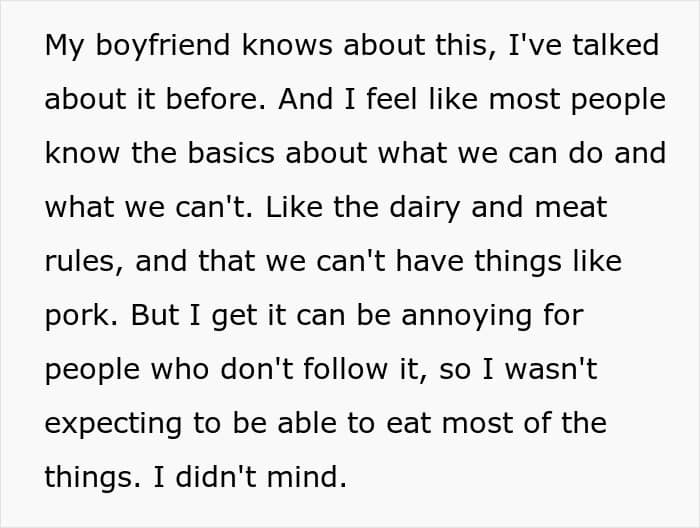700x528 pixels.
Task: Select the word "eat"
Action: 409,424
